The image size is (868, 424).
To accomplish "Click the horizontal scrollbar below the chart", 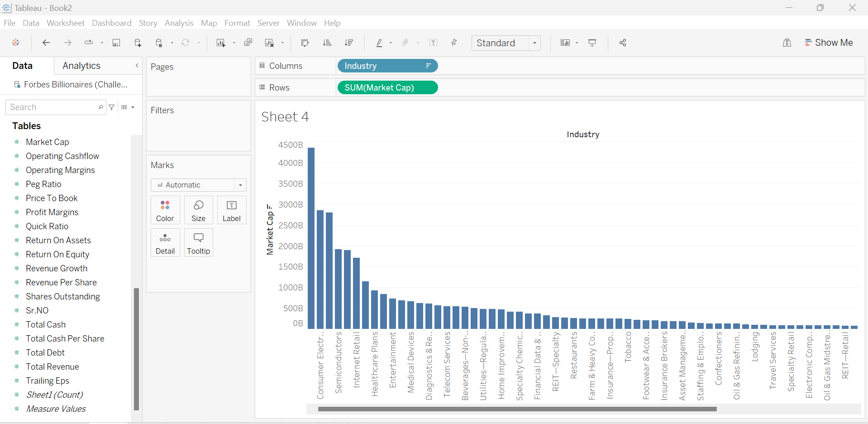I will [x=517, y=409].
